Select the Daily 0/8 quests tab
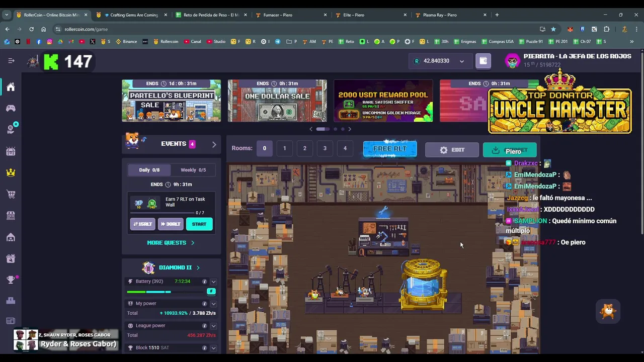The image size is (644, 362). pyautogui.click(x=149, y=170)
